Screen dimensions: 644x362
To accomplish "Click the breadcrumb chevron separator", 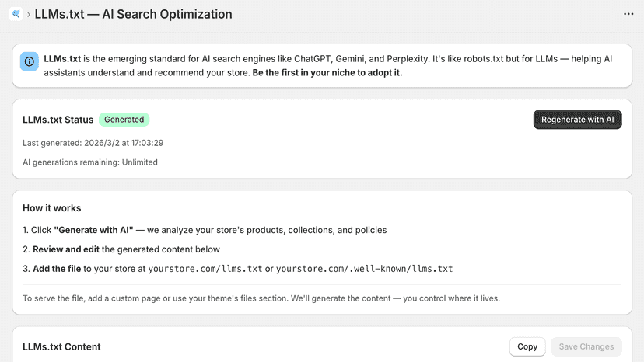I will point(28,14).
